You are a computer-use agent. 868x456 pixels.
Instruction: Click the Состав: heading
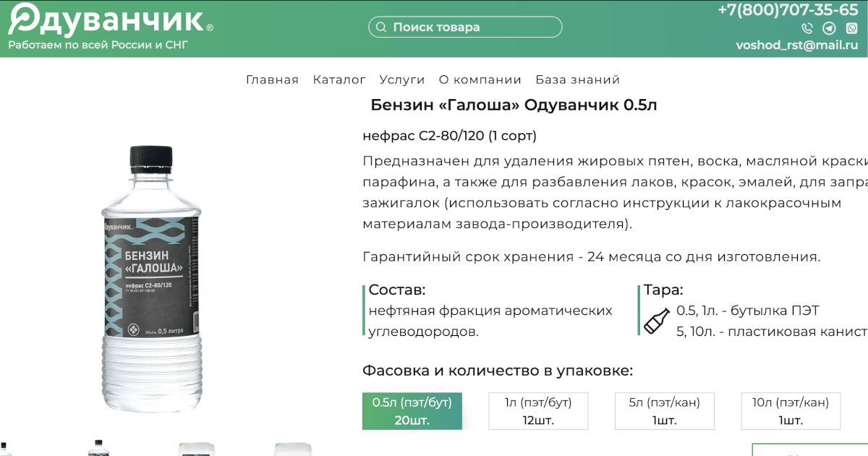[397, 290]
